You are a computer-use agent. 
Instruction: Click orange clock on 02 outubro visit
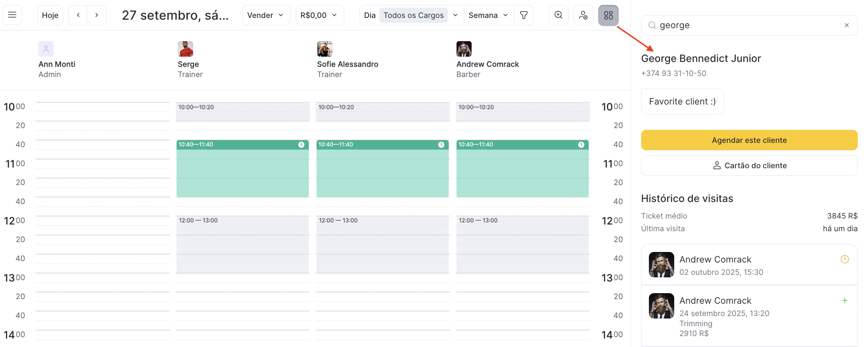[x=844, y=259]
